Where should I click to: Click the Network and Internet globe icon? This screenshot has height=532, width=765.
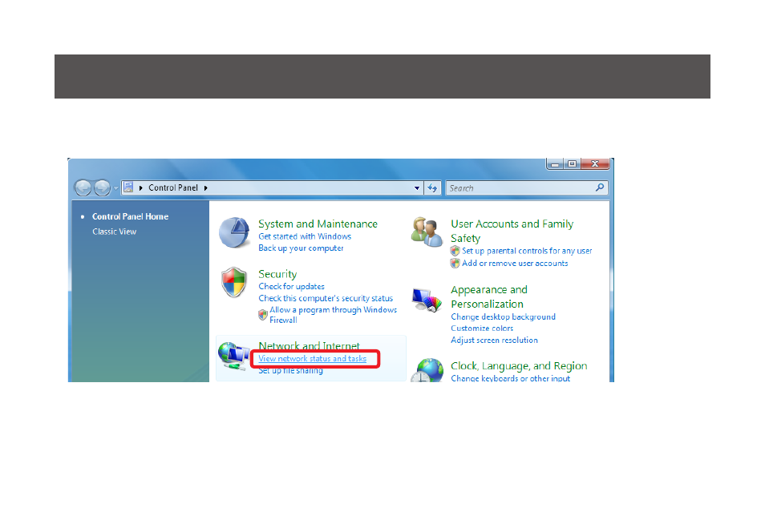pyautogui.click(x=234, y=357)
